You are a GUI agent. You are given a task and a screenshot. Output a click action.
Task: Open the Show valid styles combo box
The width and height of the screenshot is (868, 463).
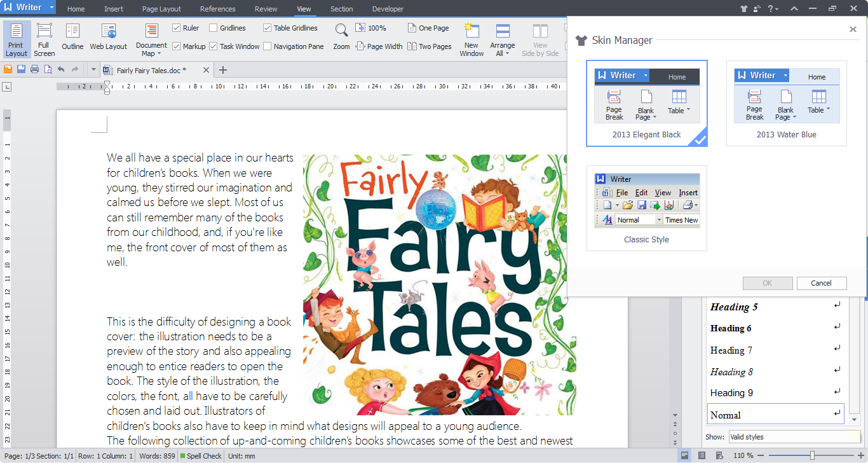[x=794, y=437]
